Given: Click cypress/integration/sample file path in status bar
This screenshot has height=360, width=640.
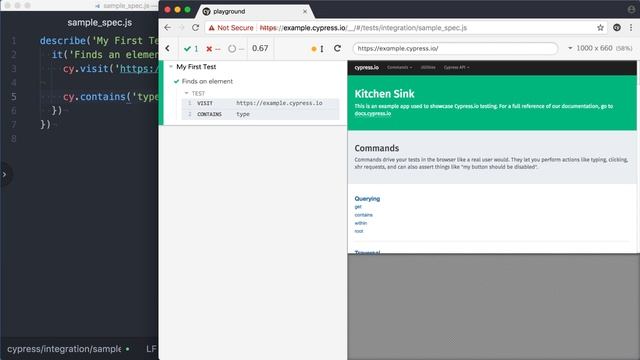Looking at the screenshot, I should point(64,349).
